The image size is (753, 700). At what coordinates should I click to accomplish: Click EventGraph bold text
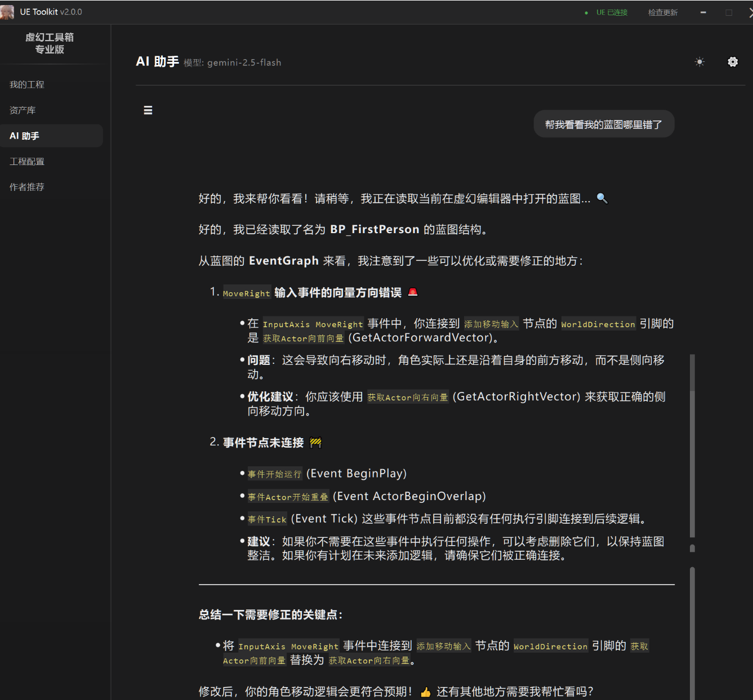(x=284, y=261)
